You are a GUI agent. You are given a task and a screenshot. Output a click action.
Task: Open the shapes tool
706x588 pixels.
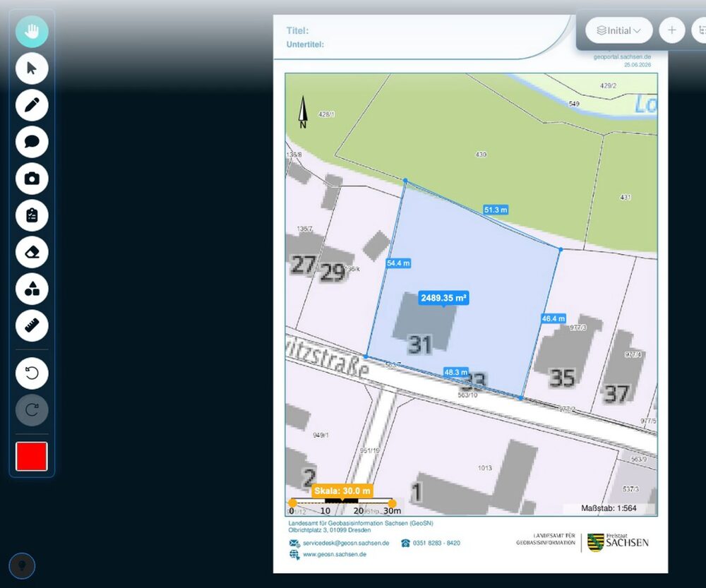pyautogui.click(x=32, y=289)
